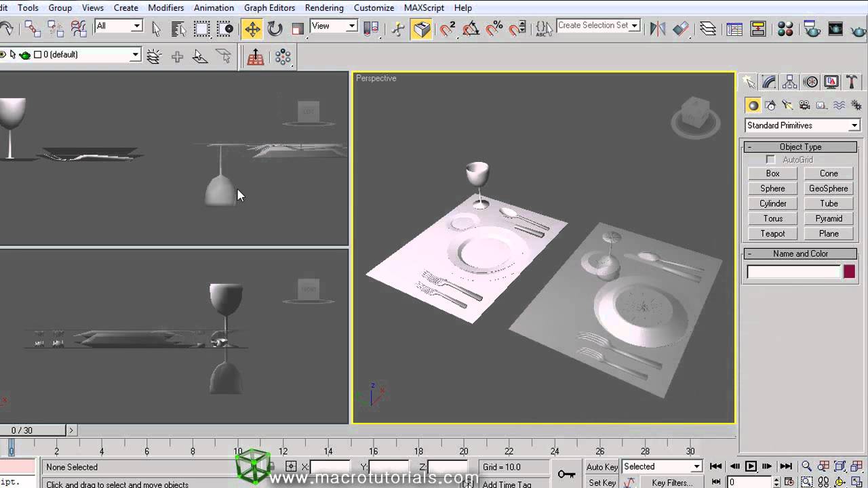Toggle the 3D Snaps magnet
Image resolution: width=868 pixels, height=488 pixels.
coord(448,28)
